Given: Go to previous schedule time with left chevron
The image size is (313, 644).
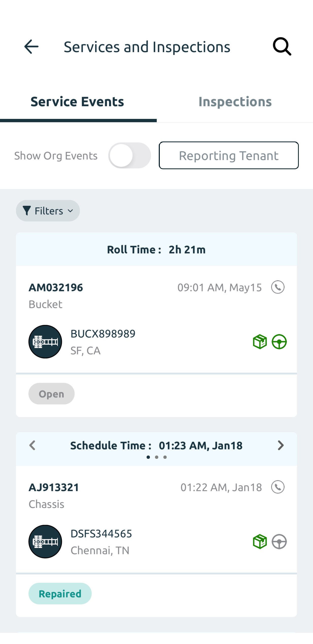Looking at the screenshot, I should pyautogui.click(x=32, y=445).
